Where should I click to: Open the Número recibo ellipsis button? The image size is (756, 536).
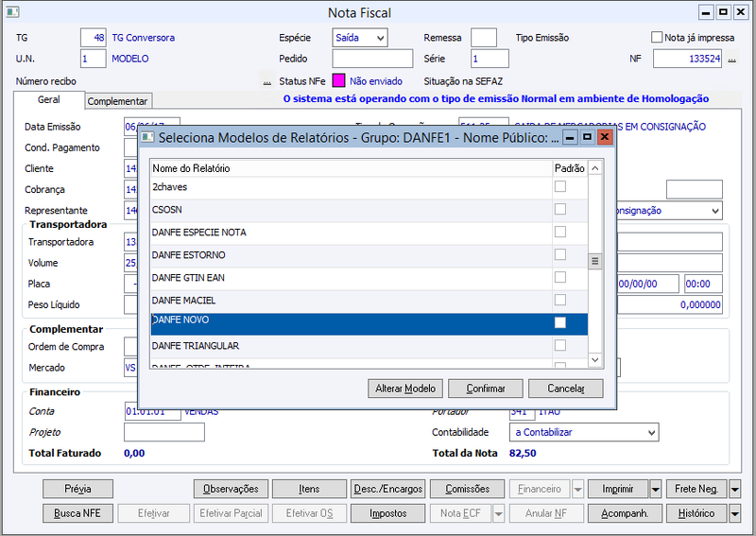(267, 81)
